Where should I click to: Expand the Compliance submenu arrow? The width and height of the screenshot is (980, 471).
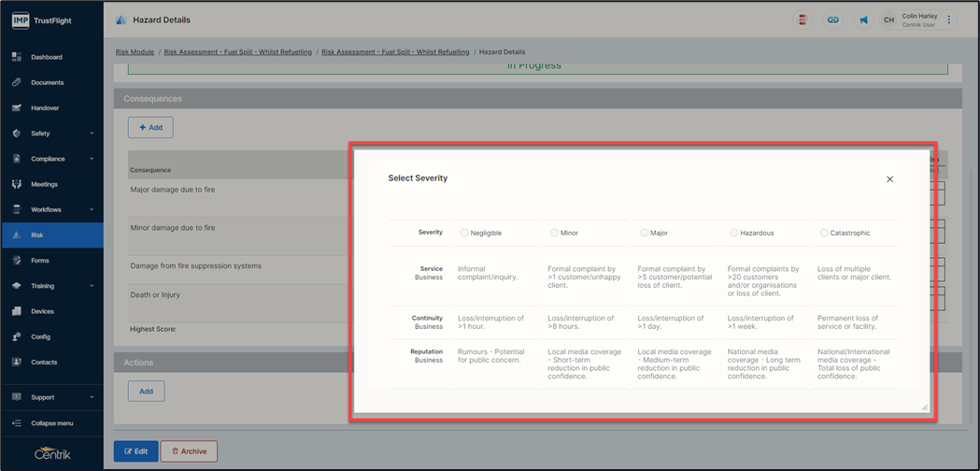pyautogui.click(x=92, y=159)
